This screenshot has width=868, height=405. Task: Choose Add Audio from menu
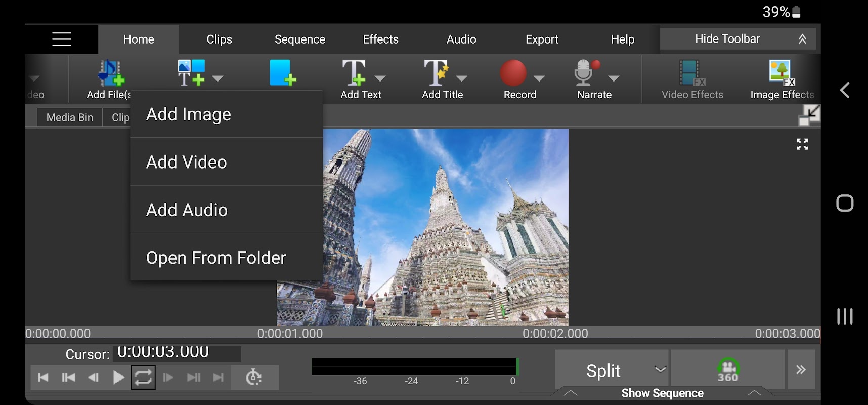[227, 210]
